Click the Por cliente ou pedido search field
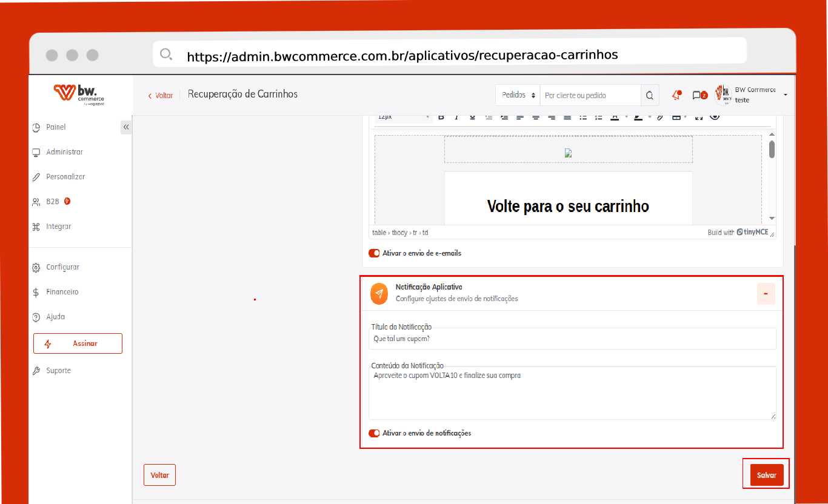Screen dimensions: 828x504 pos(590,95)
